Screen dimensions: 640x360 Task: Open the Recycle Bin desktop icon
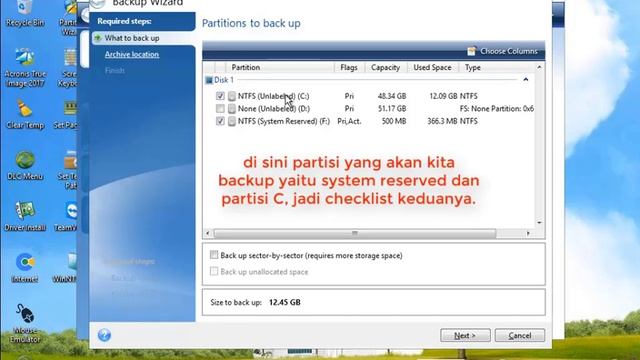pos(24,13)
